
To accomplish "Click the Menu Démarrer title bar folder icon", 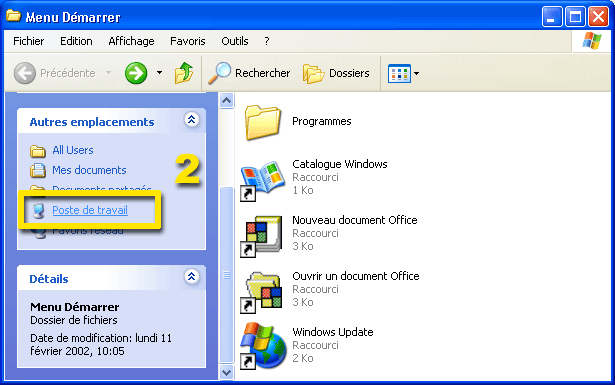I will pos(13,16).
